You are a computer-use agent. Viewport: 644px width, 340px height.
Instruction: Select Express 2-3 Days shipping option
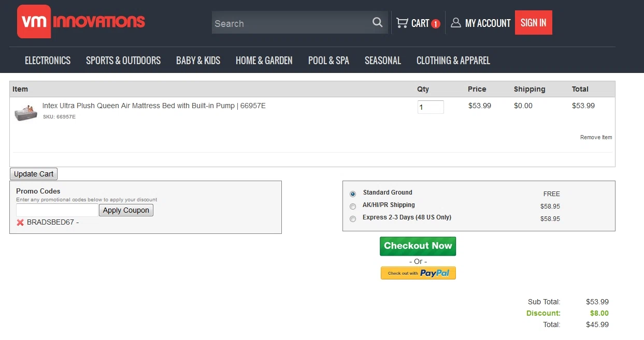click(353, 219)
